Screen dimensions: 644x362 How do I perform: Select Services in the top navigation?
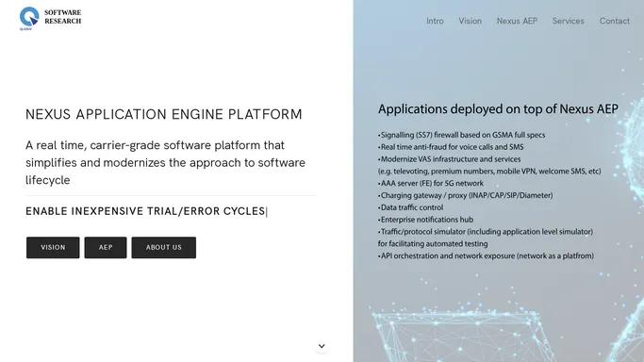tap(568, 21)
